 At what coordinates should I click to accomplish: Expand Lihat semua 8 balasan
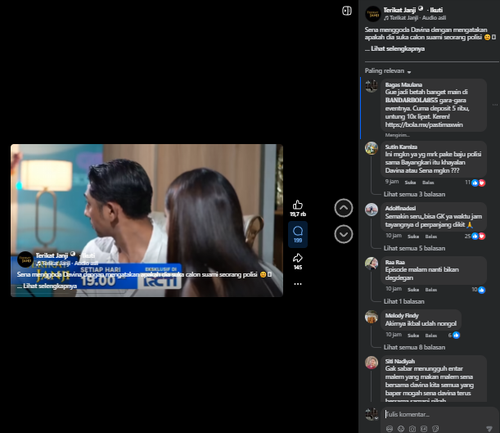[414, 347]
